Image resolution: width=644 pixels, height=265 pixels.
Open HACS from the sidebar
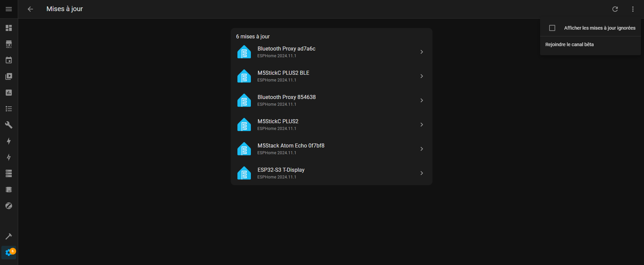(x=9, y=44)
